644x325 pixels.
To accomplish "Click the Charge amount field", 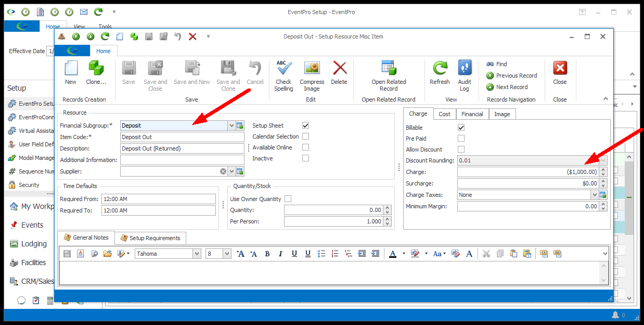I will (529, 172).
